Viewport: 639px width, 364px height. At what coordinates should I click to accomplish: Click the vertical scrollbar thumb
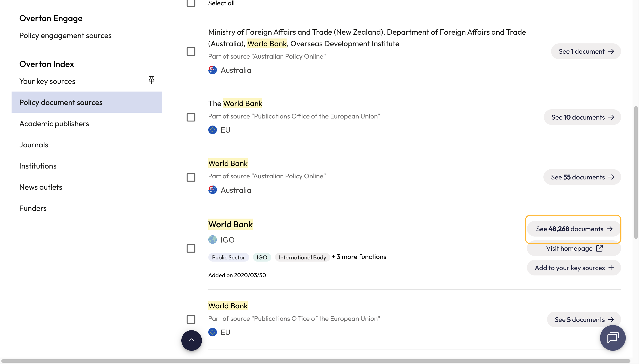(636, 173)
